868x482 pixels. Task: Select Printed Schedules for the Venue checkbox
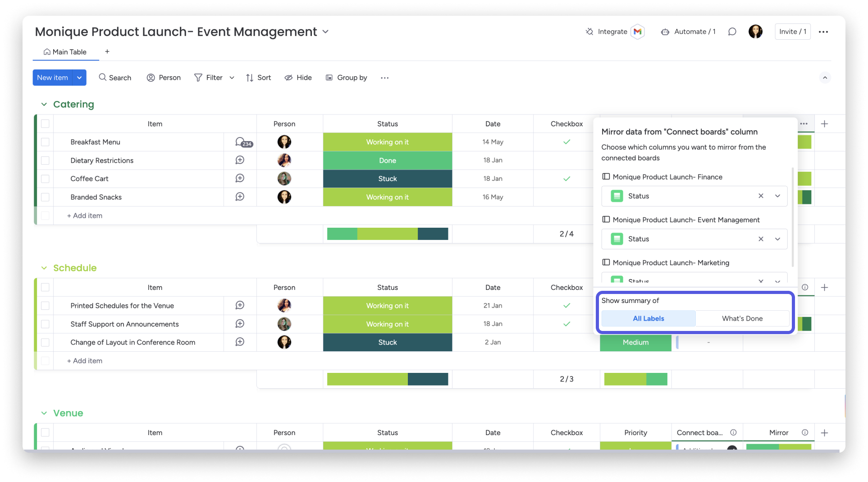click(x=45, y=306)
